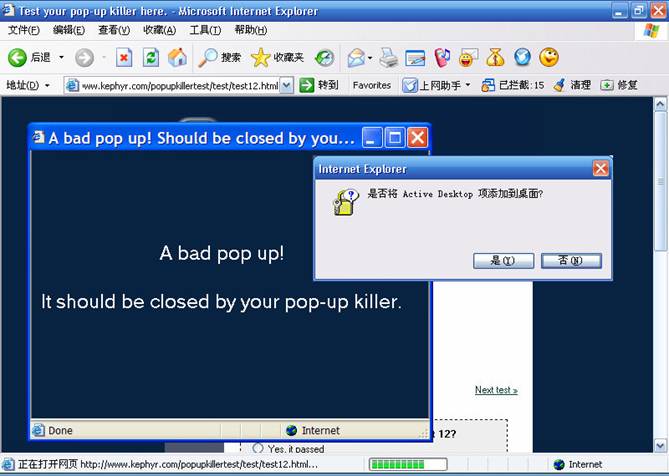Expand the address bar URL dropdown

287,86
